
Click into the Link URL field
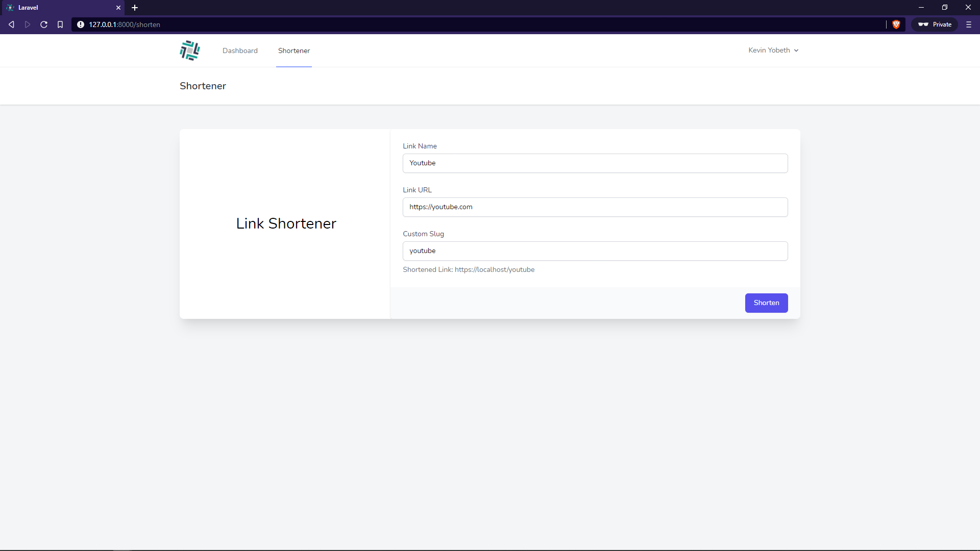(x=595, y=207)
